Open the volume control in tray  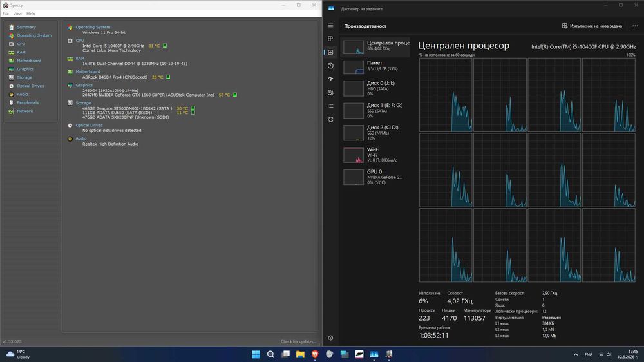[609, 354]
